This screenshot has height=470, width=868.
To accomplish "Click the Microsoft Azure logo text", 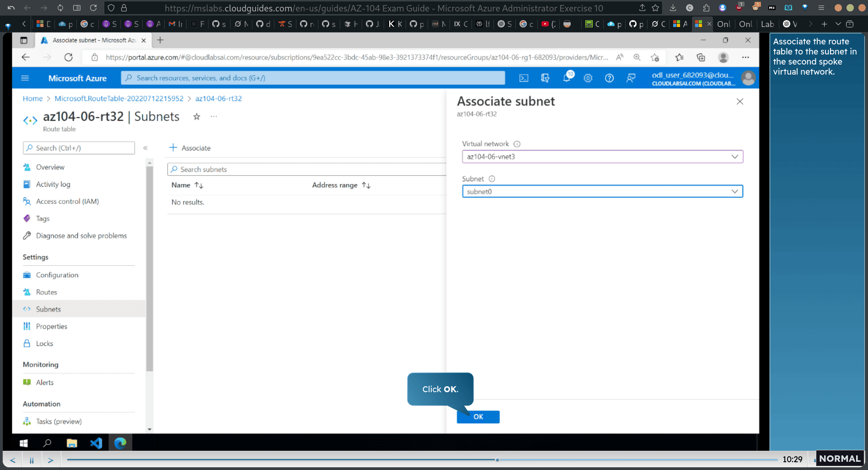I will pos(77,78).
